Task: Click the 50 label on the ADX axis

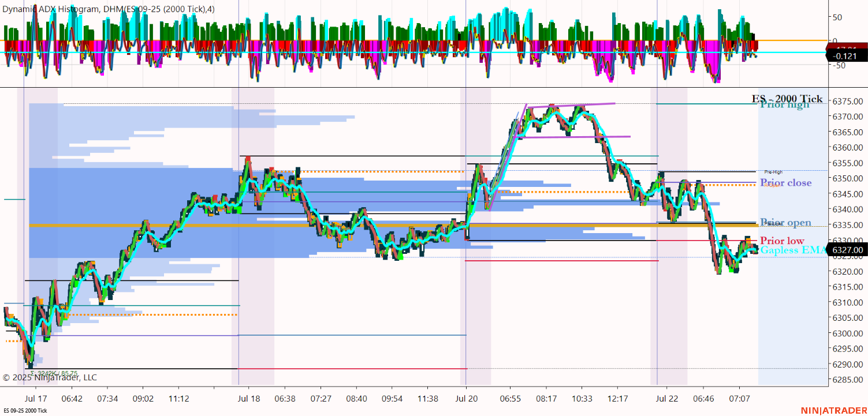Action: pos(836,17)
